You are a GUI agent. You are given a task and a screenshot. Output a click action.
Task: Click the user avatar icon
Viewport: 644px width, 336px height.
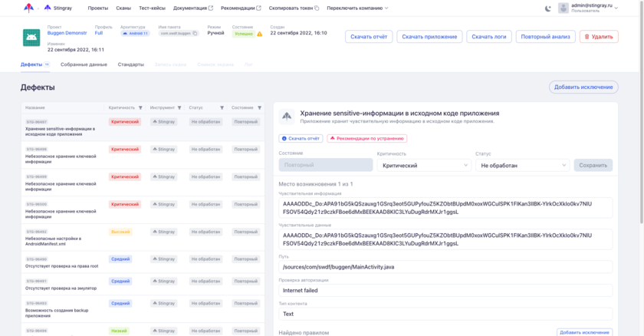coord(564,8)
